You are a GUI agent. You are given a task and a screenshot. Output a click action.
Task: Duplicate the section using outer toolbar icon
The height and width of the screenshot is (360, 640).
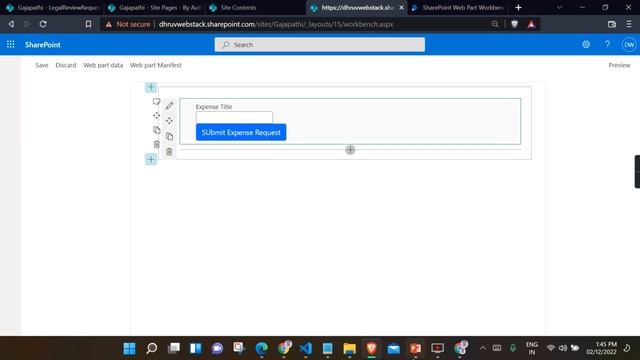pyautogui.click(x=156, y=130)
